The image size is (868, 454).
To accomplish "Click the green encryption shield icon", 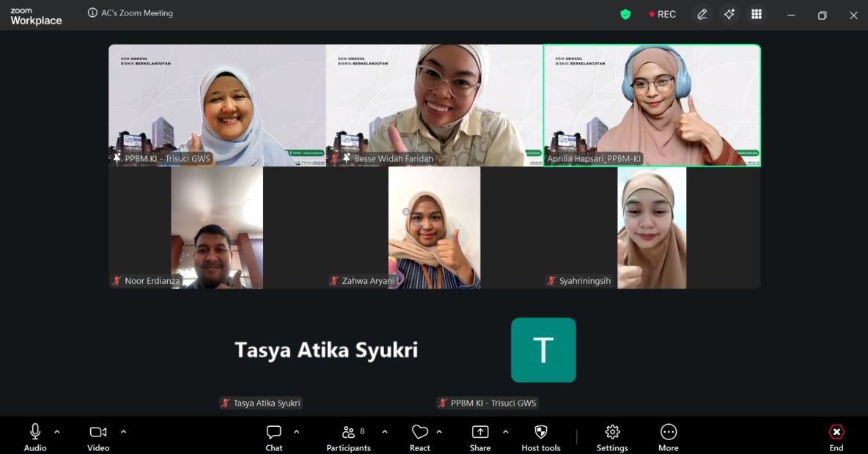I will click(625, 14).
